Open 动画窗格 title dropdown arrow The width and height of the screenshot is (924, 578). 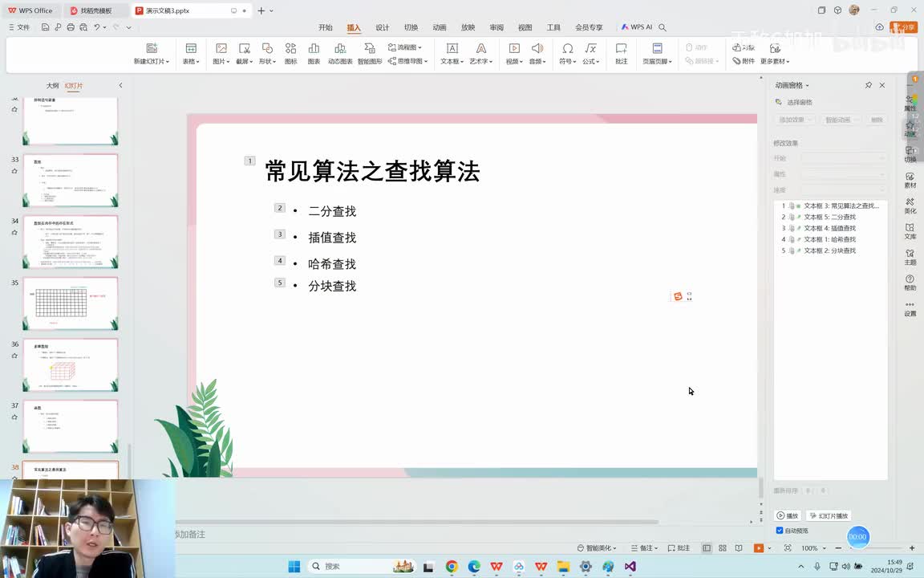pos(808,86)
